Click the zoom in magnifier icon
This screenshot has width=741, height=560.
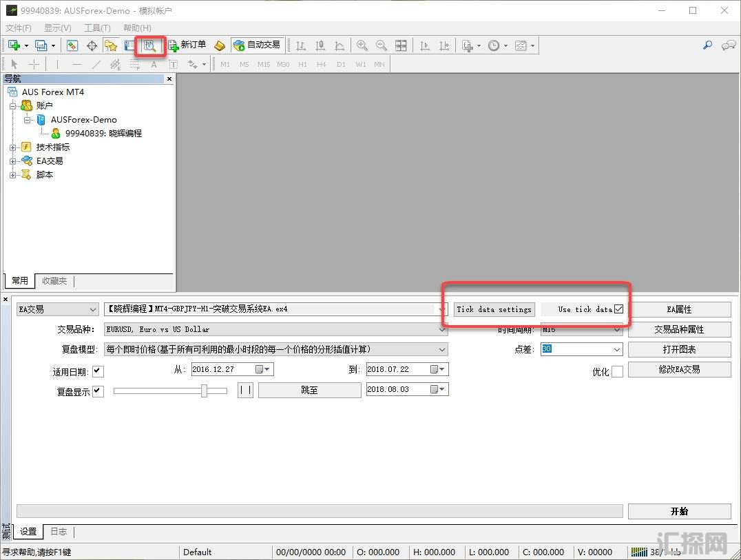click(x=362, y=45)
